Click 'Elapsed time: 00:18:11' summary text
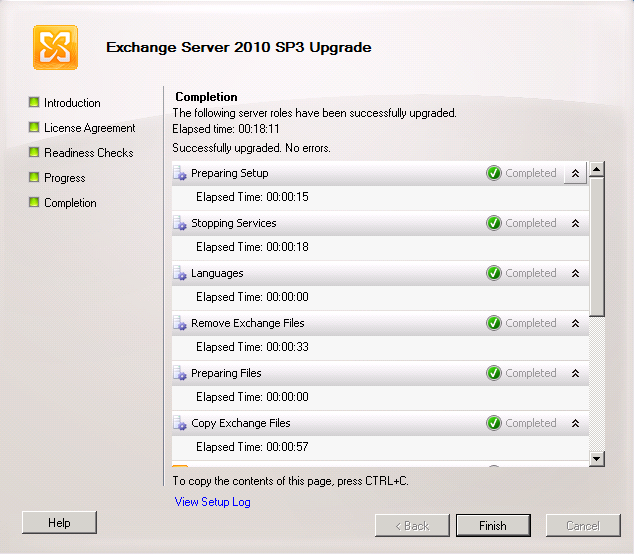The height and width of the screenshot is (554, 634). (x=226, y=129)
